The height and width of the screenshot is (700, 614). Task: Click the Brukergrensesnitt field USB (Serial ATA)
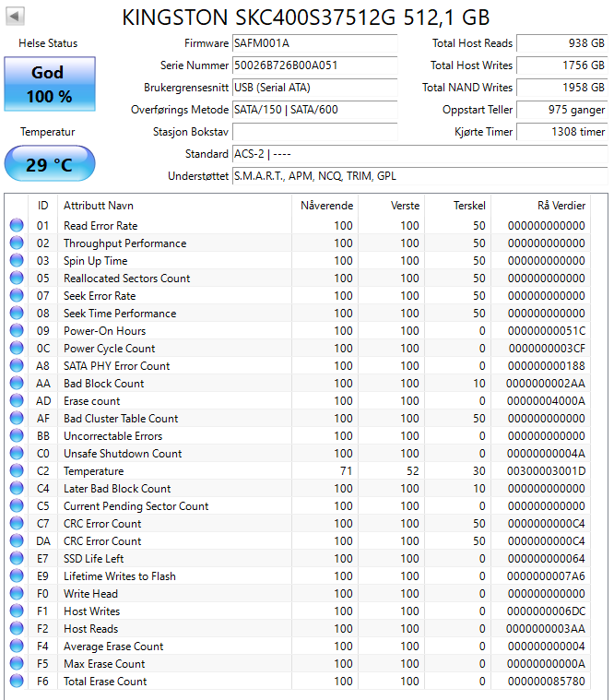(315, 88)
